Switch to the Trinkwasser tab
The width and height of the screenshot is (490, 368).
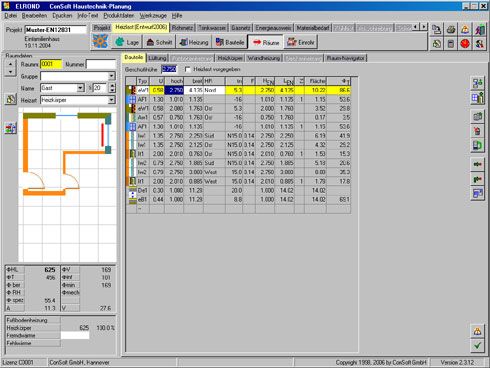click(x=212, y=28)
